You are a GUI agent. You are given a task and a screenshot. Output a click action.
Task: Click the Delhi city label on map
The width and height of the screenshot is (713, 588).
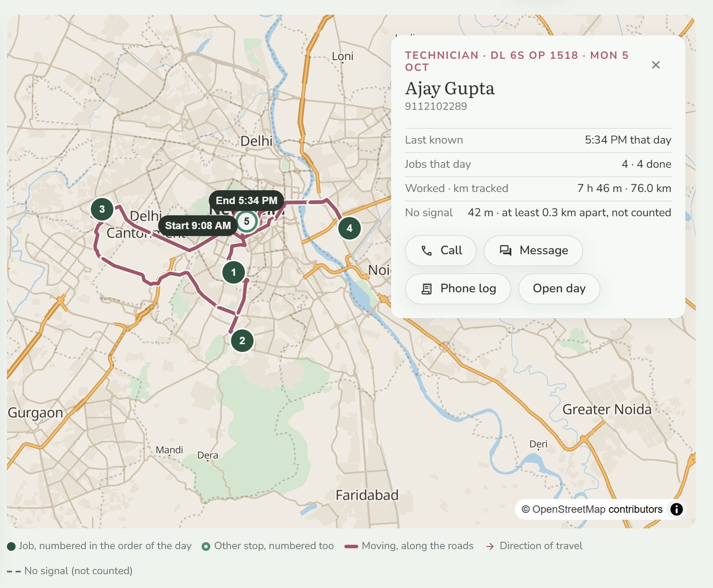click(257, 141)
